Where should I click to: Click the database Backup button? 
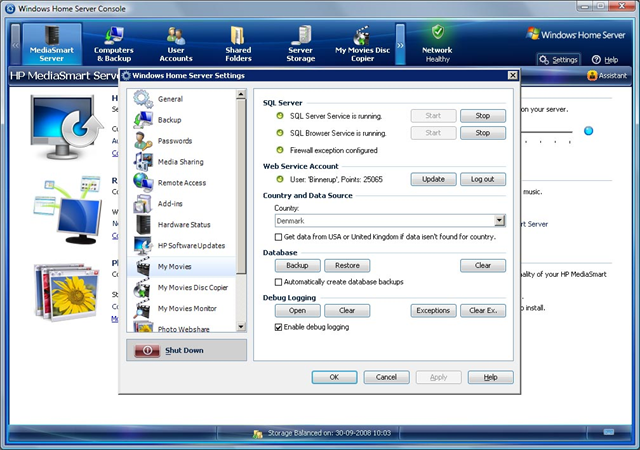(x=298, y=265)
